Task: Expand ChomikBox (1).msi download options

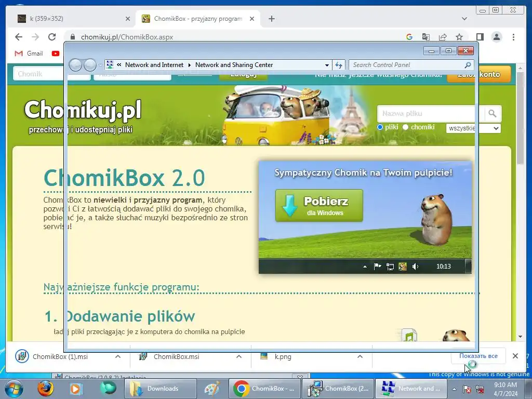Action: point(118,356)
